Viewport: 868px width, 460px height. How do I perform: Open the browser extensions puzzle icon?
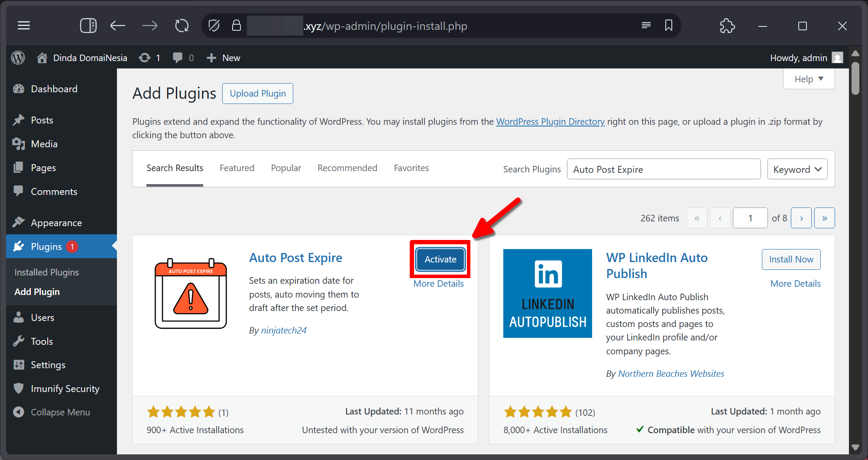pos(727,26)
